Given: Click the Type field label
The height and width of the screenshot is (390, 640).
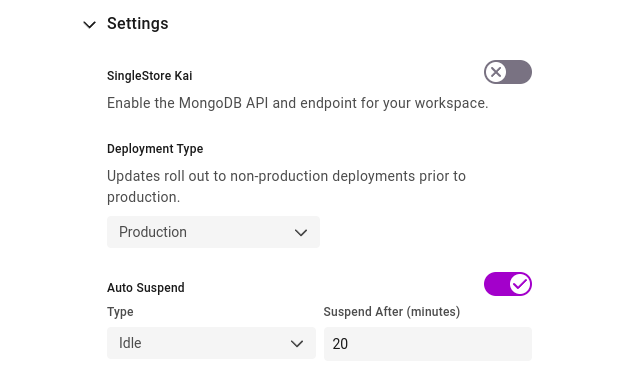Looking at the screenshot, I should tap(120, 312).
